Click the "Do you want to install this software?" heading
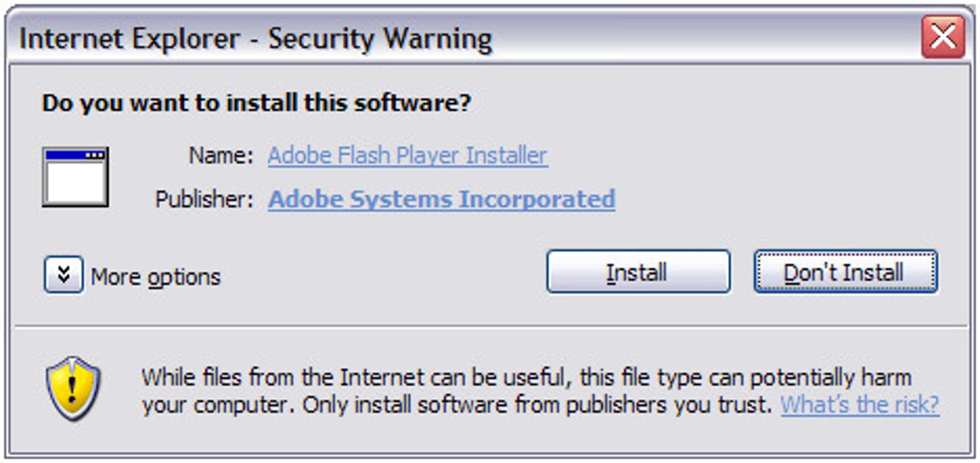Image resolution: width=980 pixels, height=463 pixels. (x=256, y=103)
